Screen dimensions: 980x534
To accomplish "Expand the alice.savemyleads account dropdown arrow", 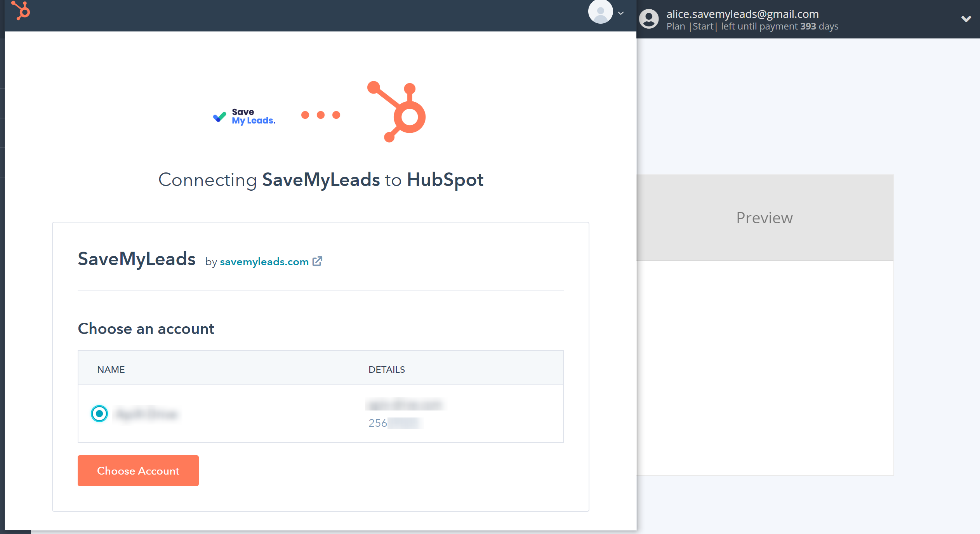I will pyautogui.click(x=966, y=19).
